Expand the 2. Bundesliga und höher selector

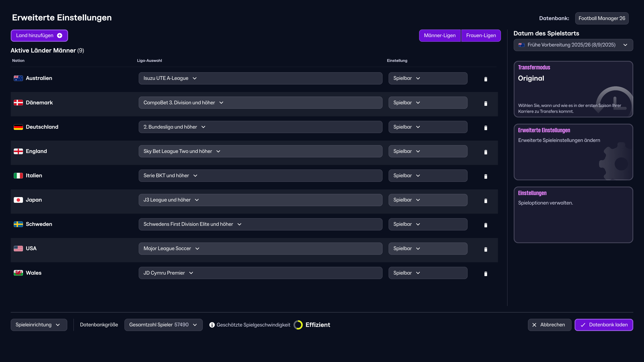(203, 127)
